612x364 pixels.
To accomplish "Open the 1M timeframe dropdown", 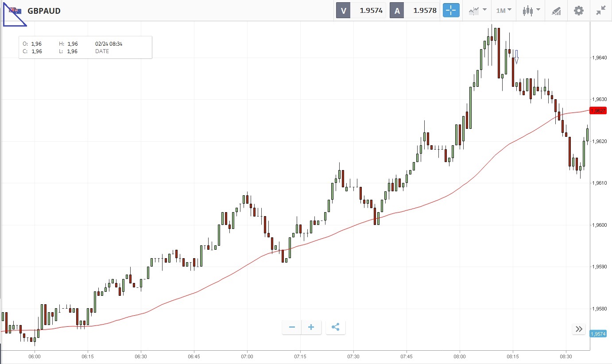I will pos(504,11).
